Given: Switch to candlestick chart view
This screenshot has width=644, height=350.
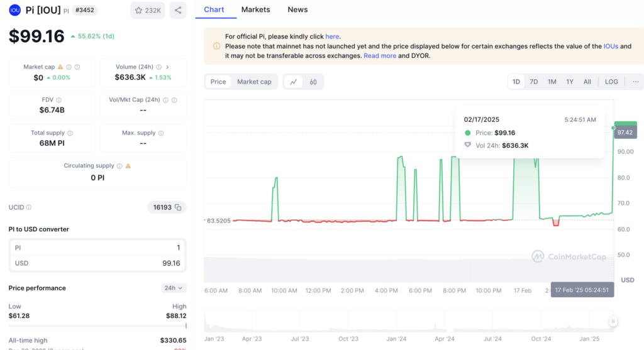Looking at the screenshot, I should (313, 82).
